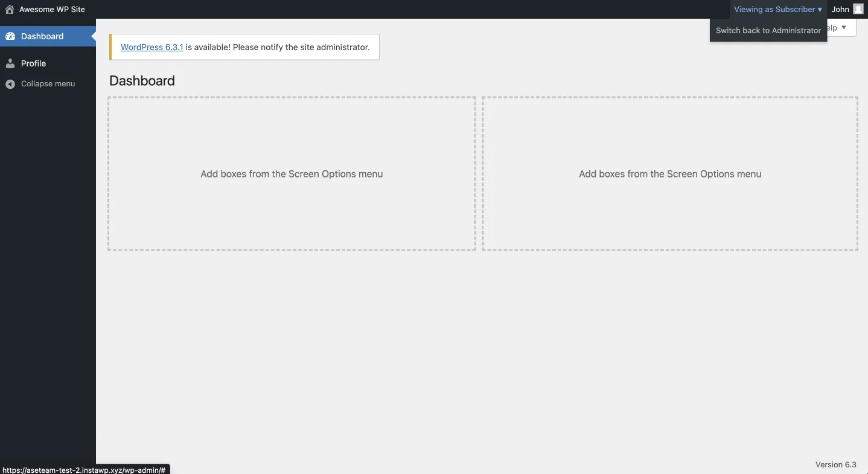Click the Dashboard page heading

(x=142, y=81)
